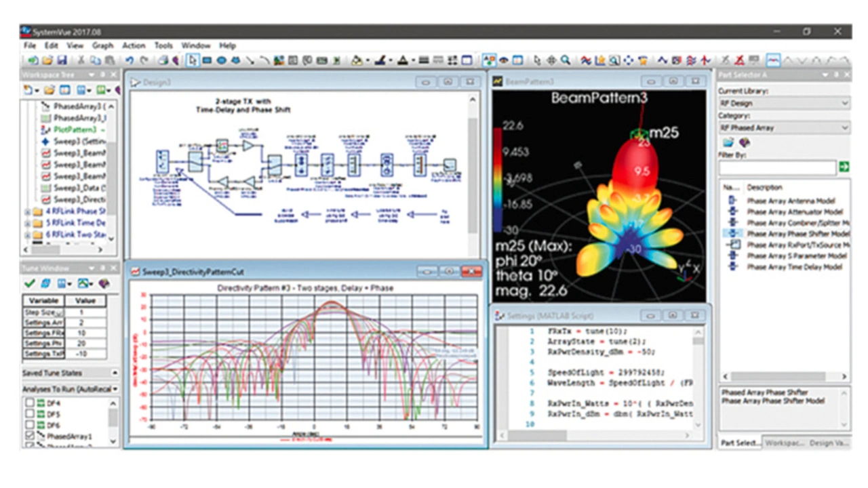The width and height of the screenshot is (868, 488).
Task: Click the red crossed-out marker icon
Action: pyautogui.click(x=739, y=60)
